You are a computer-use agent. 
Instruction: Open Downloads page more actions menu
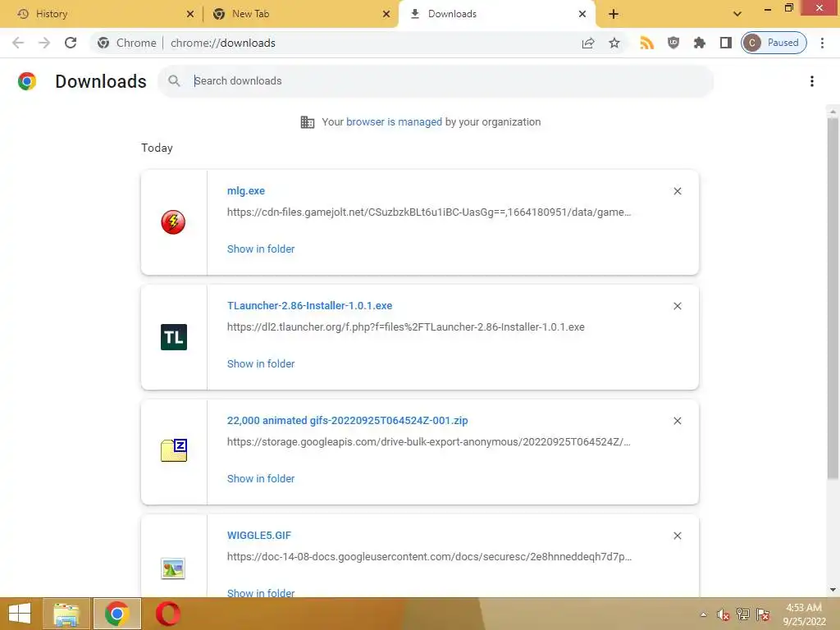(812, 81)
